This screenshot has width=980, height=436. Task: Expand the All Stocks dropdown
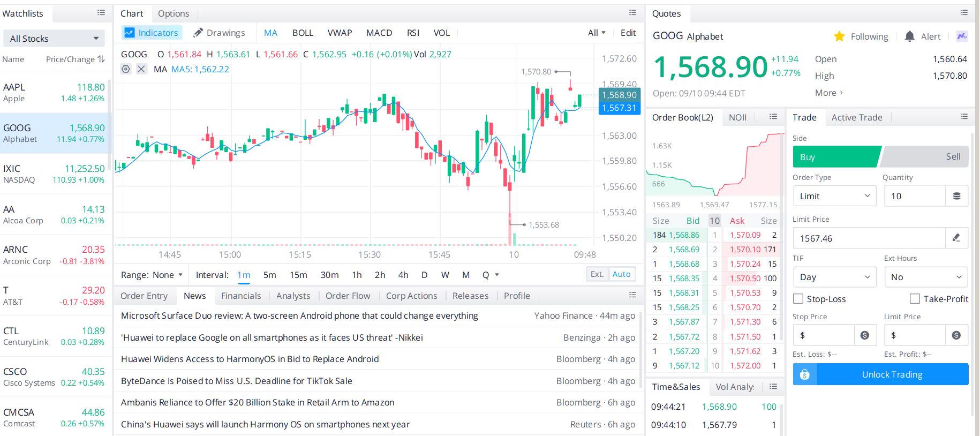pyautogui.click(x=54, y=39)
